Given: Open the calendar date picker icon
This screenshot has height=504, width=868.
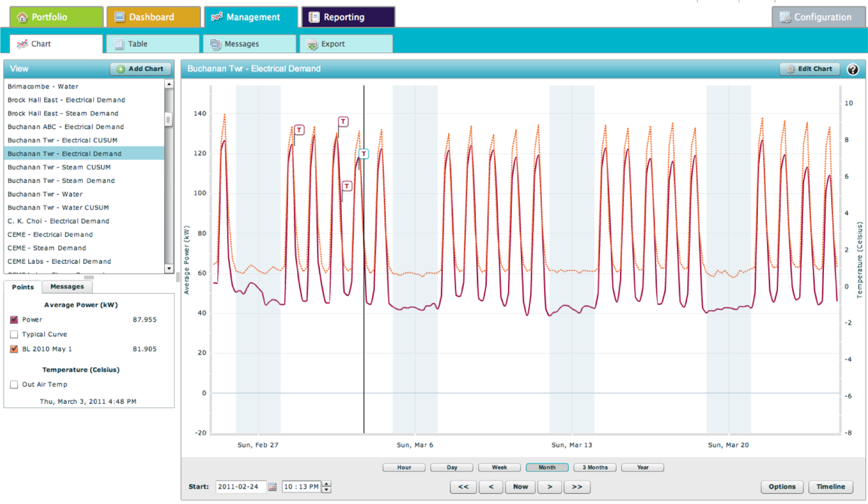Looking at the screenshot, I should [x=272, y=487].
